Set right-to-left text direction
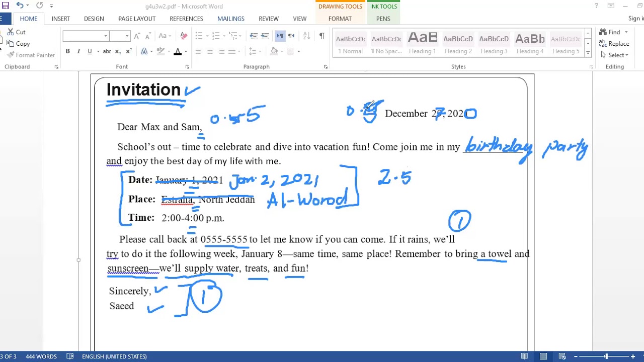Viewport: 644px width, 362px height. [x=291, y=36]
